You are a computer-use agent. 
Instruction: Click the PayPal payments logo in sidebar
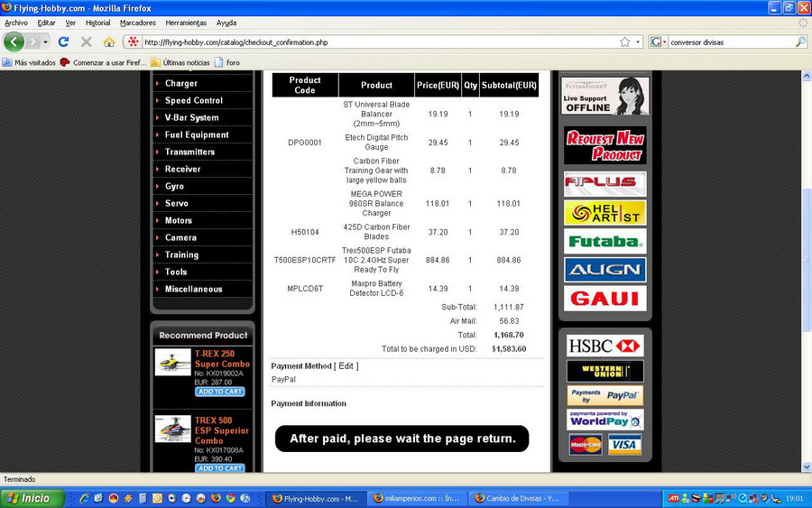[x=604, y=395]
